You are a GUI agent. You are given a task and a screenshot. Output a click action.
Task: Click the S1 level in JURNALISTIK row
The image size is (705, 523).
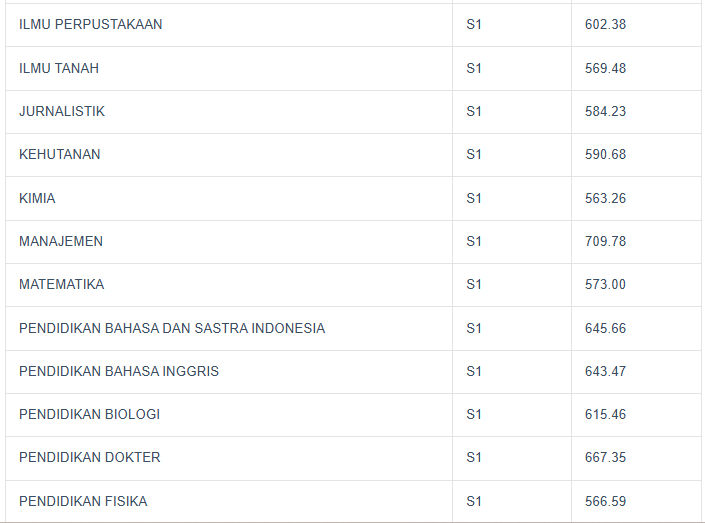pyautogui.click(x=474, y=111)
